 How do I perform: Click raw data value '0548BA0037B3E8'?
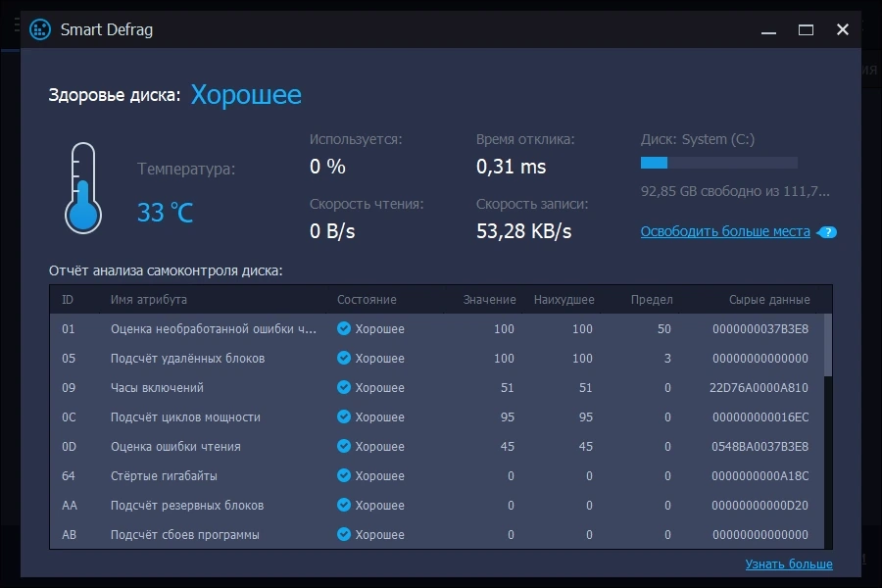(759, 446)
